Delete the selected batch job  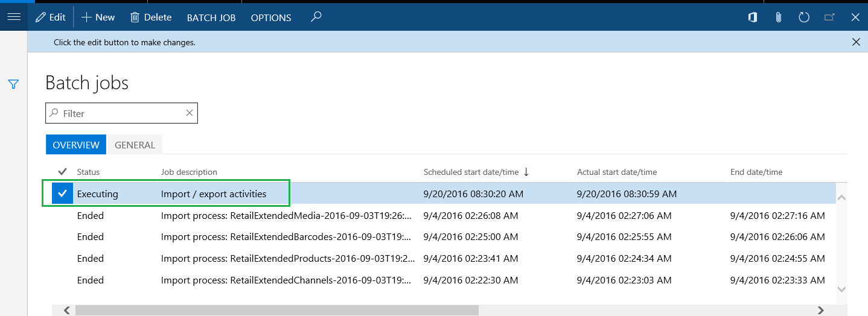click(x=151, y=17)
